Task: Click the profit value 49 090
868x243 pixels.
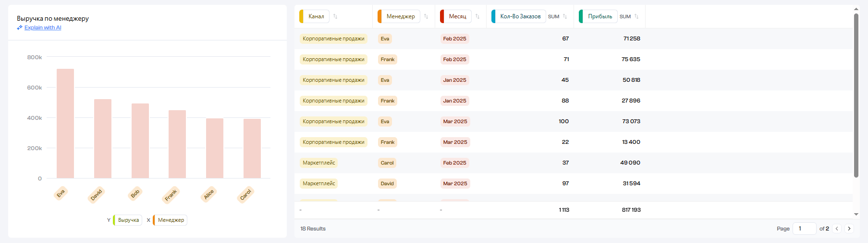Action: pos(630,163)
